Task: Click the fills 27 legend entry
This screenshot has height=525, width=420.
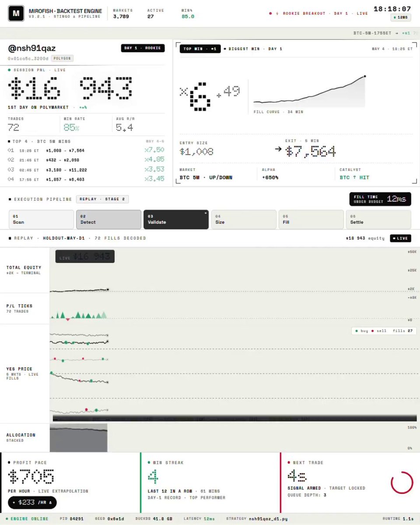Action: pyautogui.click(x=402, y=331)
